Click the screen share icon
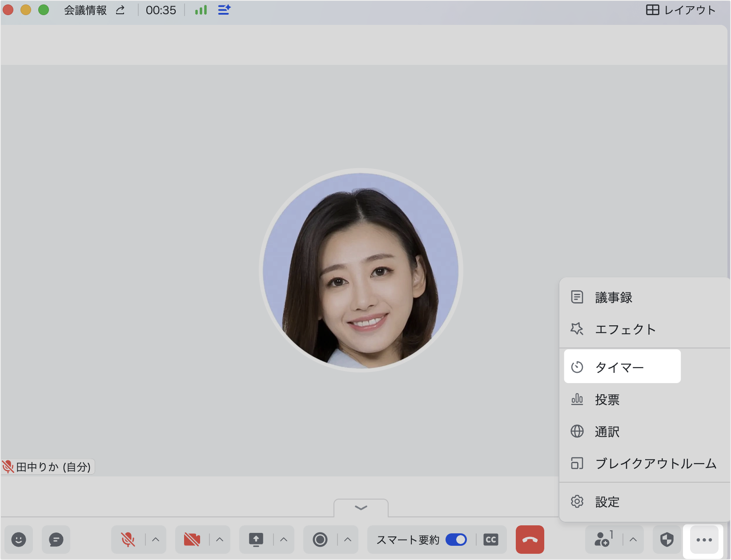The height and width of the screenshot is (560, 731). pyautogui.click(x=256, y=540)
